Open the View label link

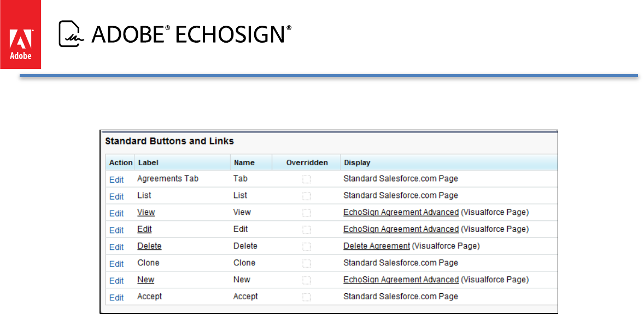(146, 212)
